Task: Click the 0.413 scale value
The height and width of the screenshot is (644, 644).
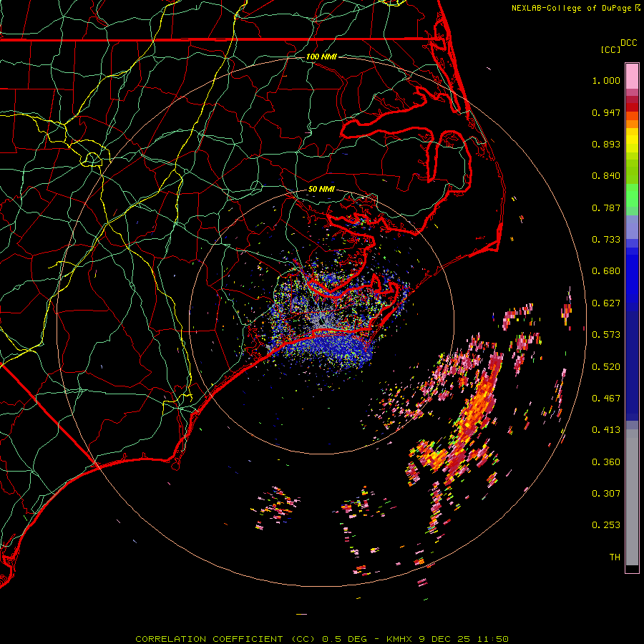Action: [x=606, y=430]
